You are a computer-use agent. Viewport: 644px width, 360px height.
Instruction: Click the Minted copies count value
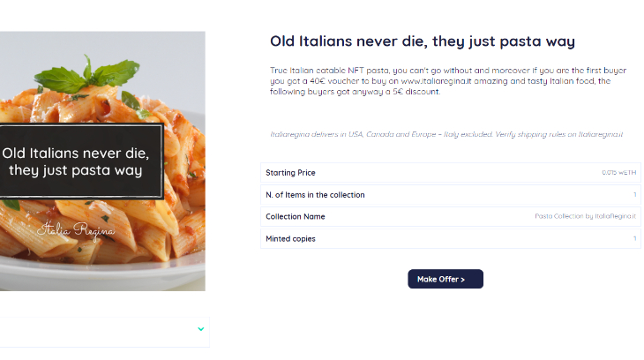(634, 238)
